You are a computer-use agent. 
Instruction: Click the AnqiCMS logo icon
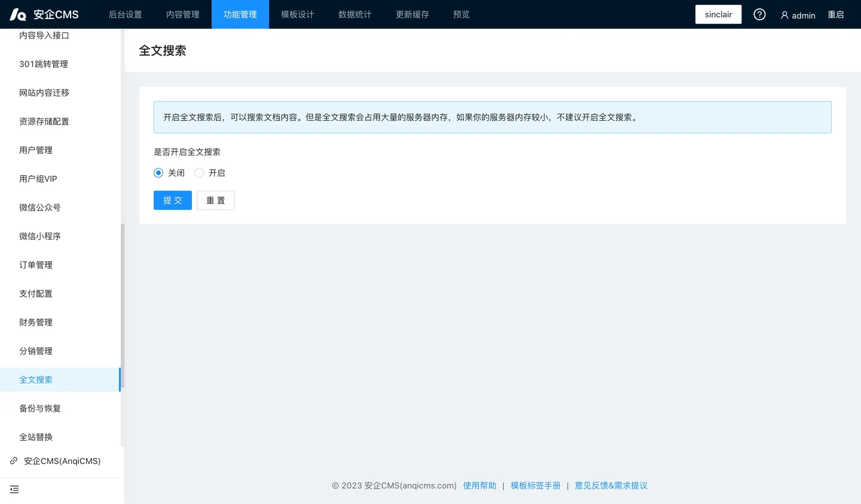tap(18, 14)
